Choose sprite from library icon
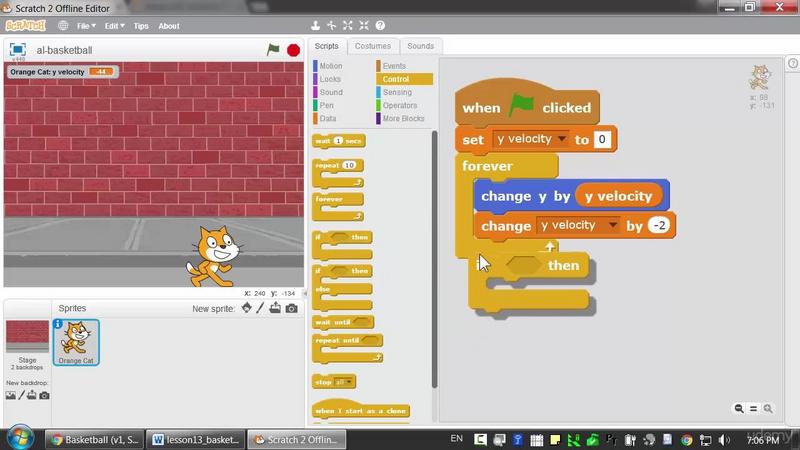800x450 pixels. pos(246,308)
